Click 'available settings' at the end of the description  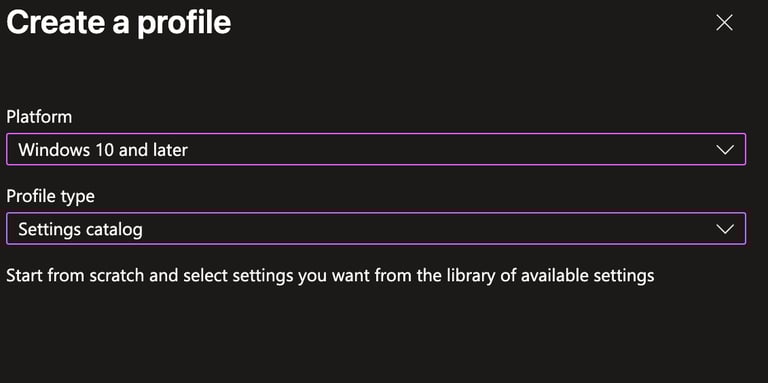tap(588, 275)
